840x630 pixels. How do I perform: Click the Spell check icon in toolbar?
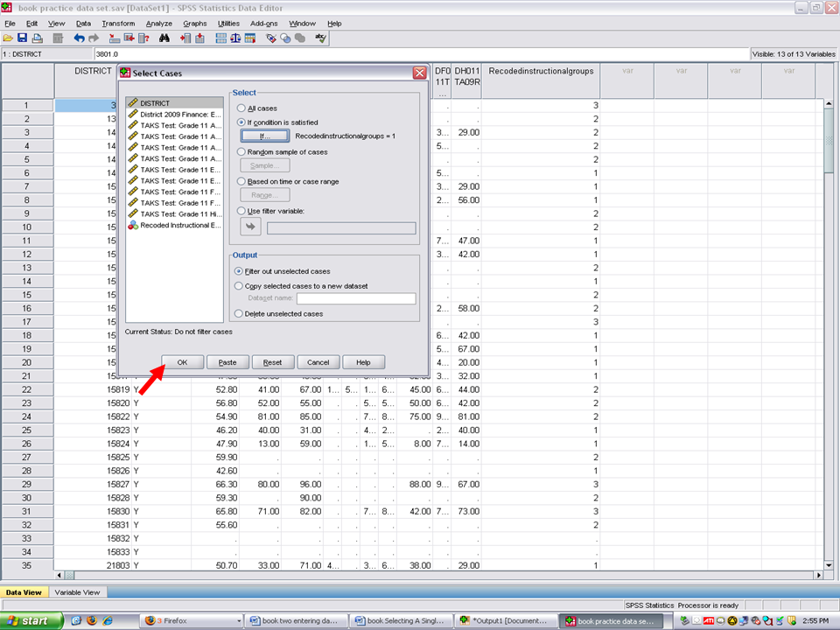(321, 38)
